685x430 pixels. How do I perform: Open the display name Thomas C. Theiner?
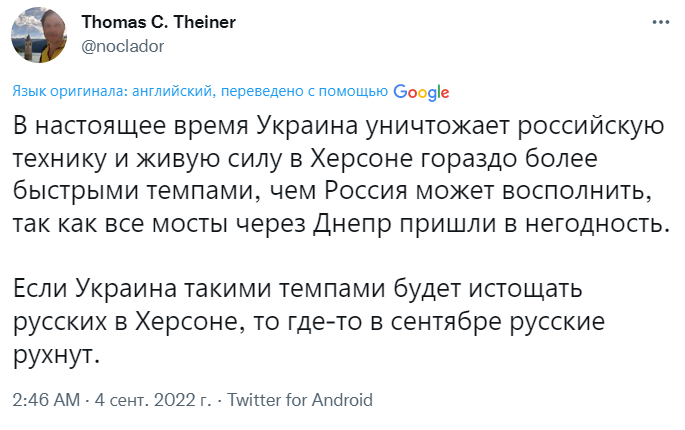click(x=159, y=22)
